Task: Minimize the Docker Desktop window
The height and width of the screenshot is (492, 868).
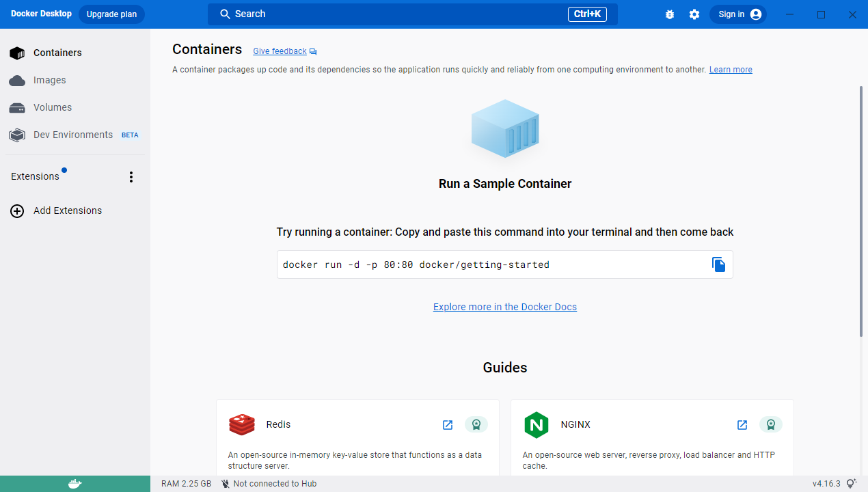Action: [791, 14]
